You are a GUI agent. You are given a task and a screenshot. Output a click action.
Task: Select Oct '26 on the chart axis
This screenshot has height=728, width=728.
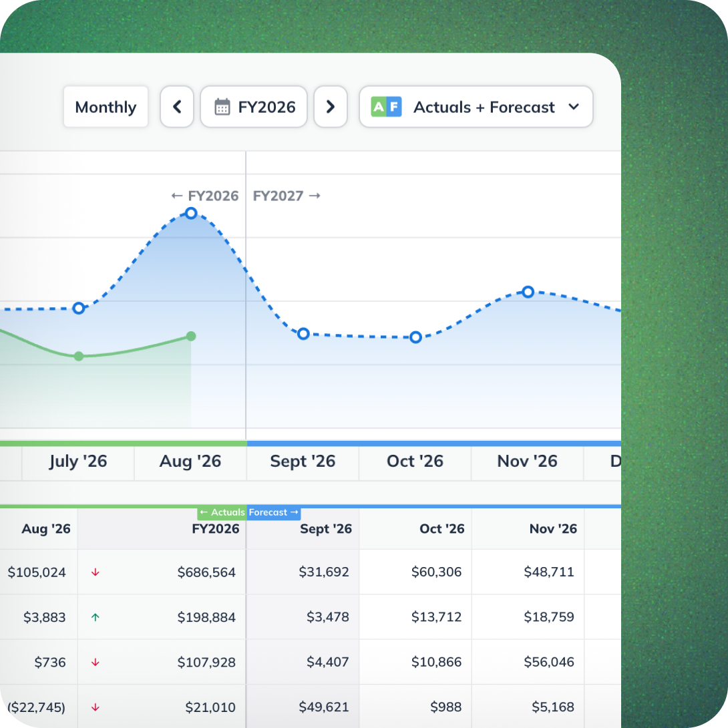pyautogui.click(x=415, y=461)
